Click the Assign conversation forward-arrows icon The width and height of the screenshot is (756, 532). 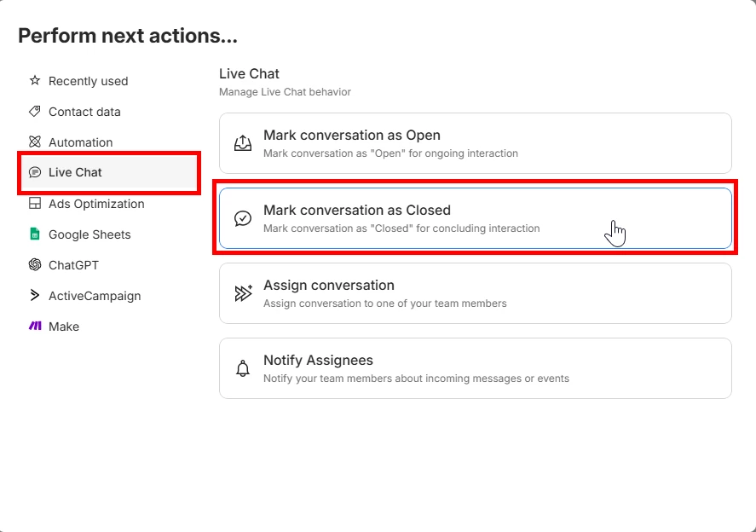(x=243, y=293)
